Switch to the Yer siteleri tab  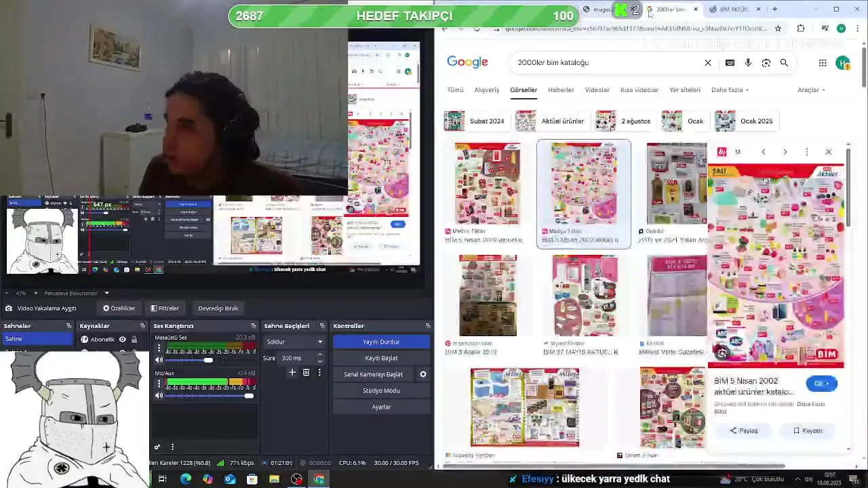685,90
